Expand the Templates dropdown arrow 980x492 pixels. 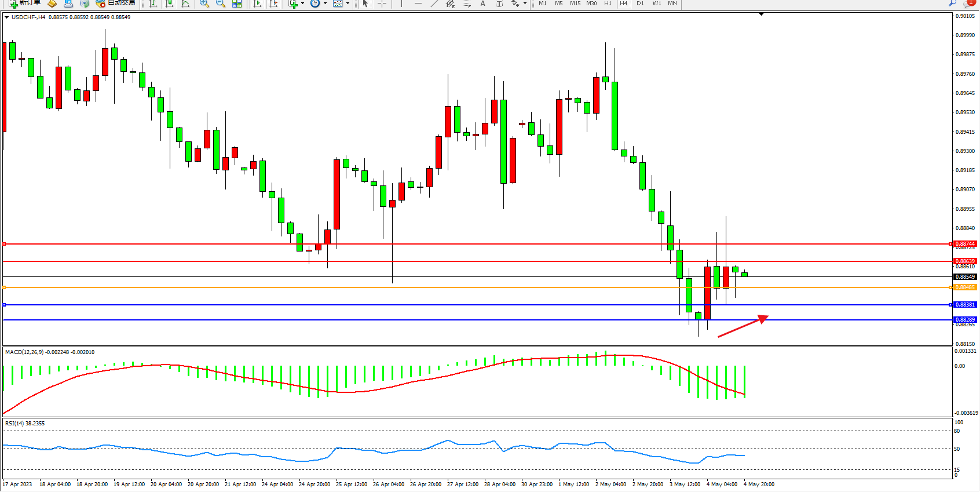coord(348,3)
